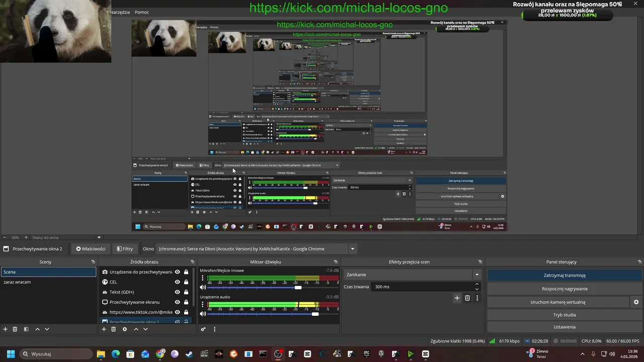
Task: Unlock the Przechwytywanie ekranu source
Action: pyautogui.click(x=186, y=302)
